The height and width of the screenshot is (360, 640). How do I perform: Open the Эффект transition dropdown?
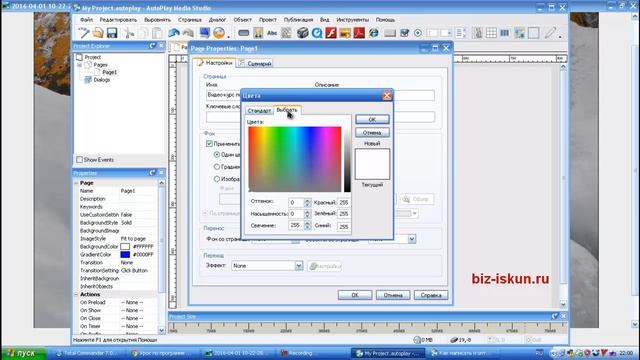point(299,266)
